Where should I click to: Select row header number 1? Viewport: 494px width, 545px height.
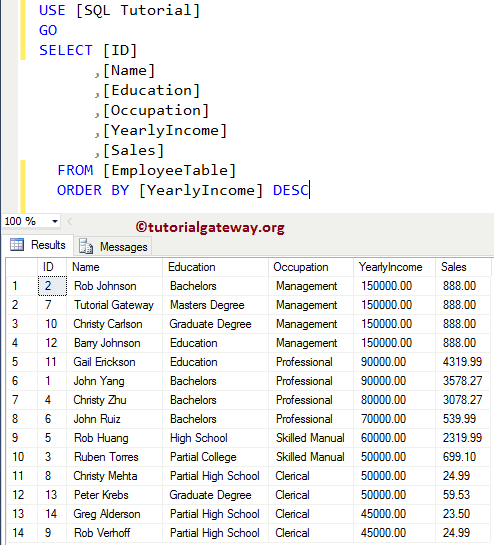(x=22, y=286)
